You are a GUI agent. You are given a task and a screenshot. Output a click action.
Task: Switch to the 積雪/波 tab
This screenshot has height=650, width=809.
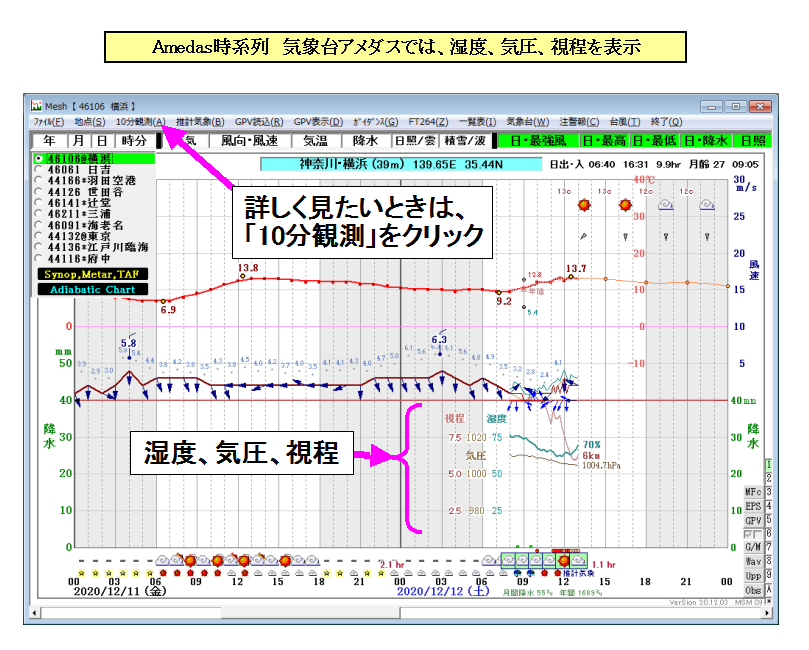coord(464,141)
